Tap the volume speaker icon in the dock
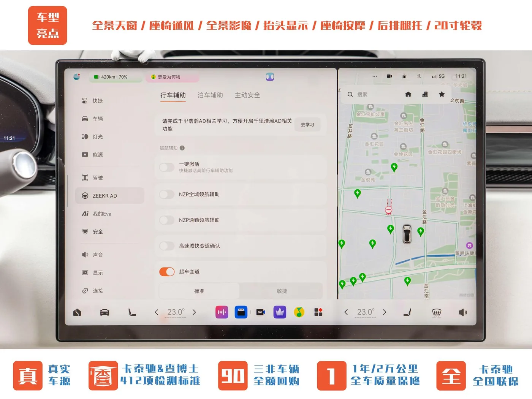The image size is (532, 399). (462, 312)
